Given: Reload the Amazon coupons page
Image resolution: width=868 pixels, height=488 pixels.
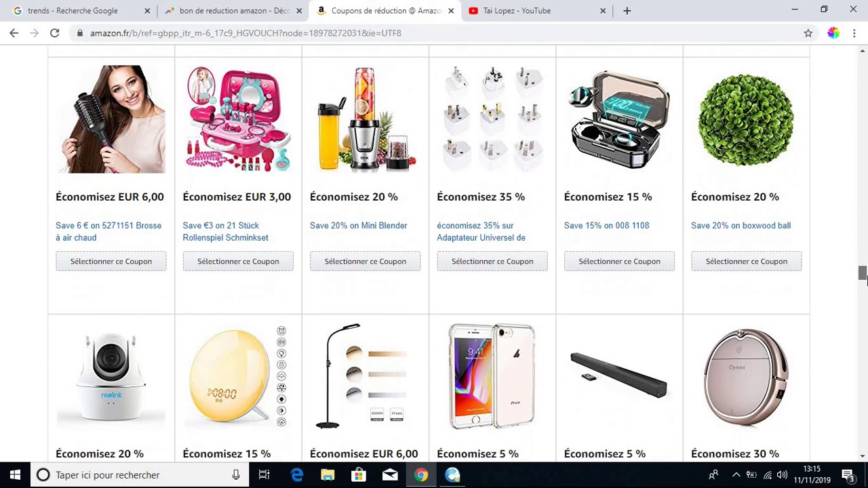Looking at the screenshot, I should (x=54, y=33).
